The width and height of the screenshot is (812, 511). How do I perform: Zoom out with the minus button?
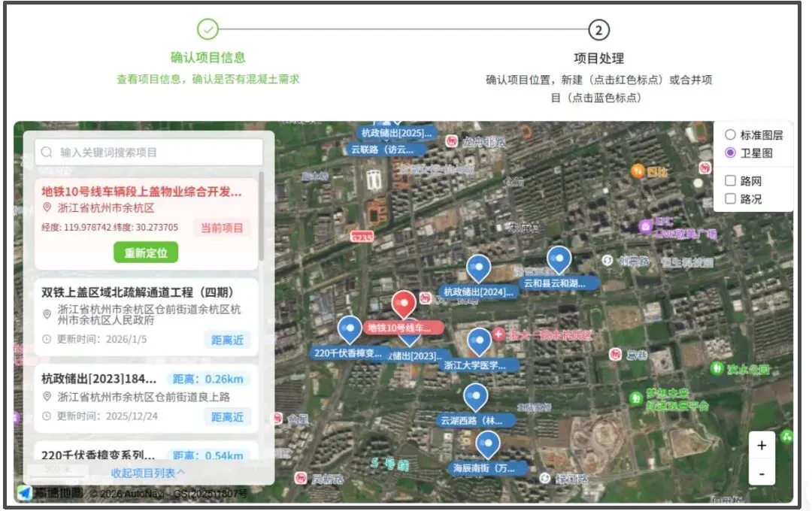pyautogui.click(x=761, y=473)
